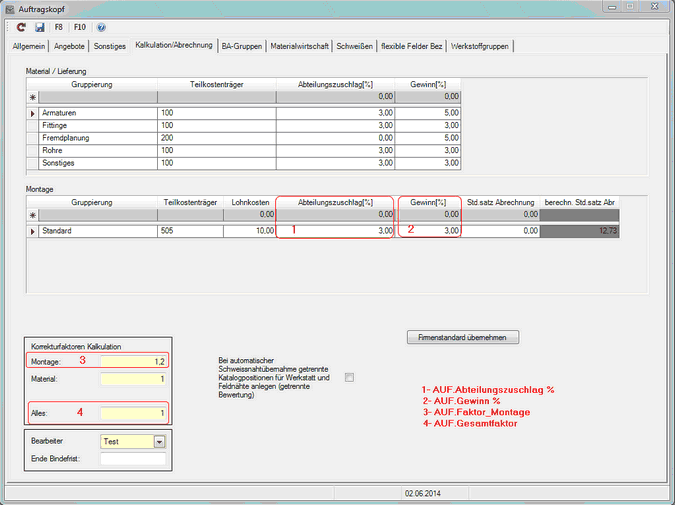Switch to the Allgemein tab
Screen dimensions: 675x505
point(31,46)
